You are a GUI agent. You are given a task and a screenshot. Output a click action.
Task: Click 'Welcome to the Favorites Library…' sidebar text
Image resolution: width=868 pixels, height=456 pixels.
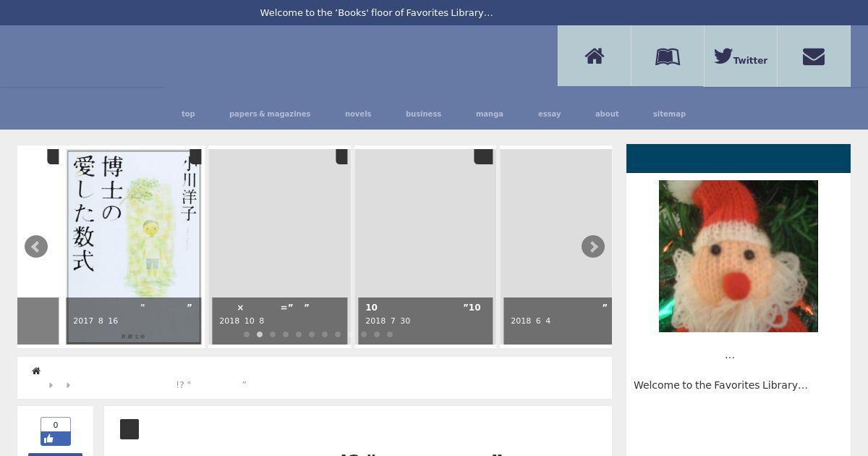720,385
